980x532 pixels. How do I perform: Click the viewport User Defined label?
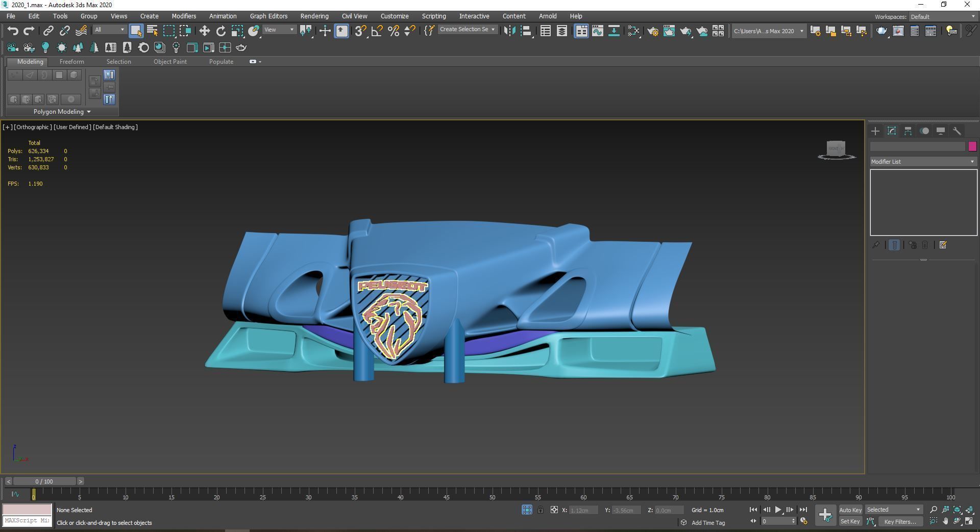pos(72,127)
